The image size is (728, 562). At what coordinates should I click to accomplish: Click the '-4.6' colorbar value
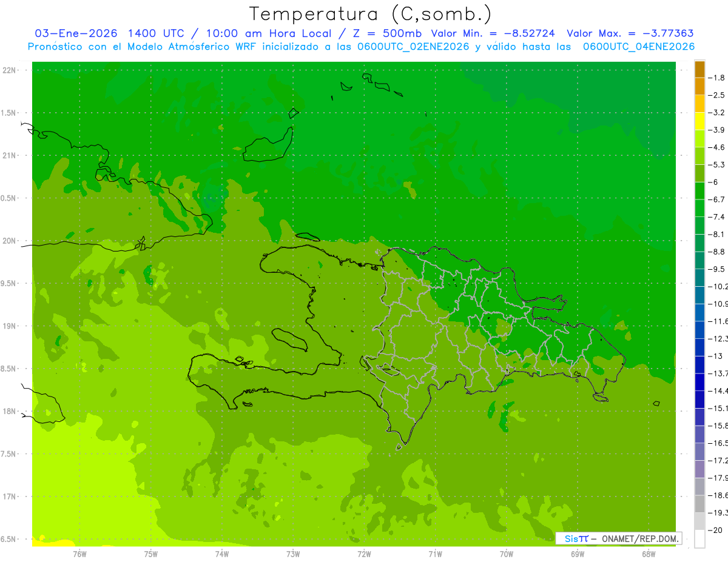pyautogui.click(x=716, y=147)
